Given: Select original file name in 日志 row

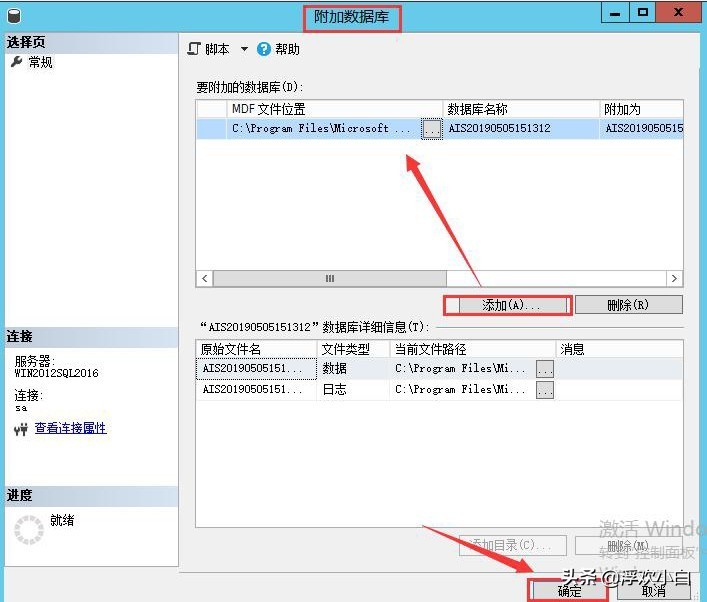Looking at the screenshot, I should pyautogui.click(x=257, y=390).
